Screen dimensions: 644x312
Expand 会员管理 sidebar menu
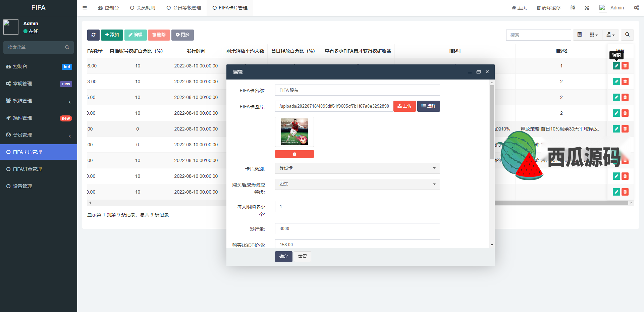tap(39, 135)
